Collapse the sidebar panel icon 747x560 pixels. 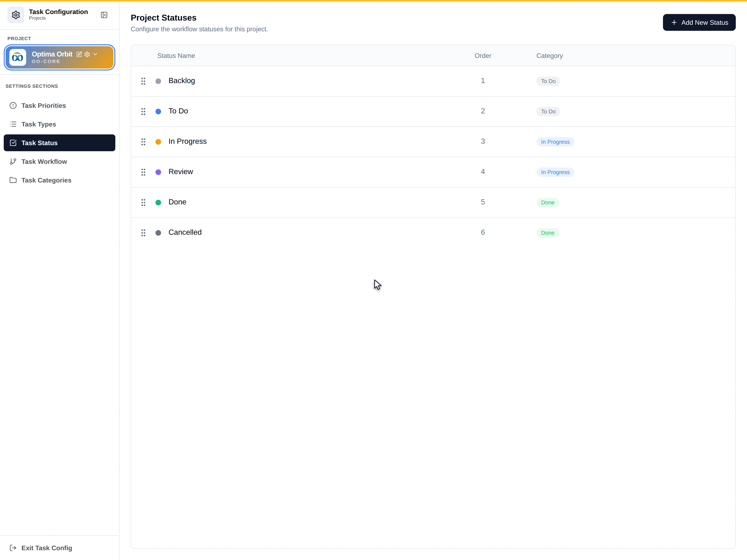coord(104,15)
